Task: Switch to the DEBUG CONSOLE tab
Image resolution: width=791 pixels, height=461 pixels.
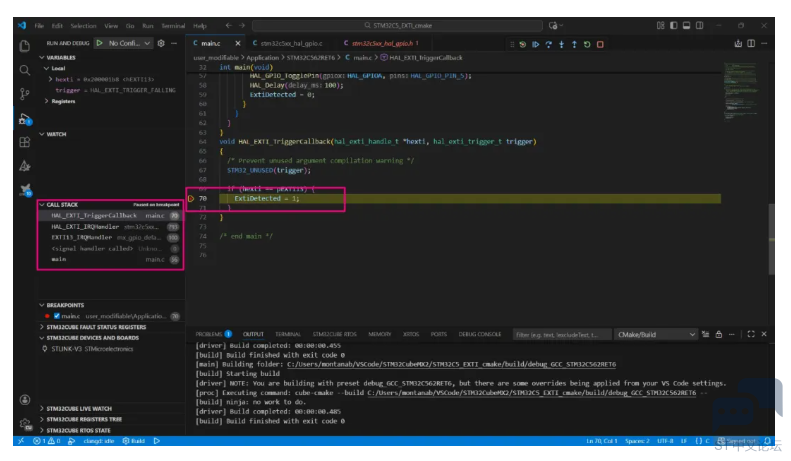Action: [480, 334]
